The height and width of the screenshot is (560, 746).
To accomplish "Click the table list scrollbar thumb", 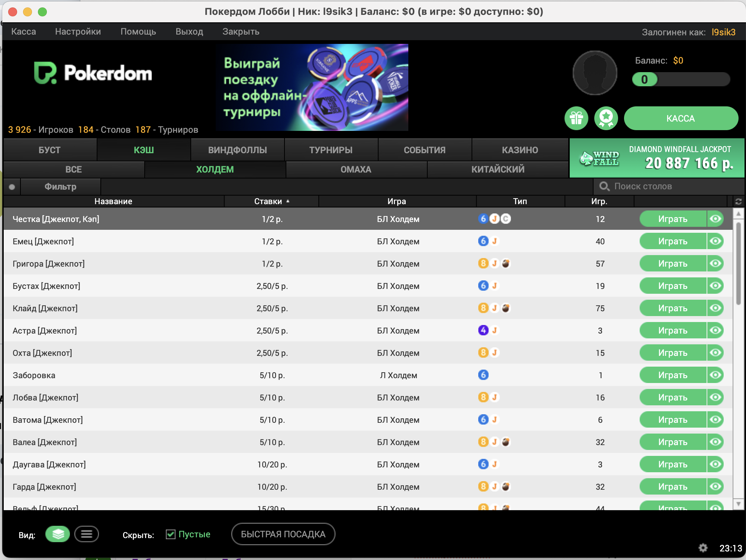I will 739,263.
